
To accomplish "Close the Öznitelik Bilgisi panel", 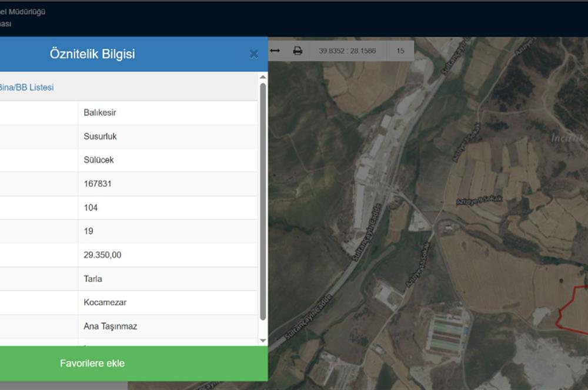I will click(253, 54).
